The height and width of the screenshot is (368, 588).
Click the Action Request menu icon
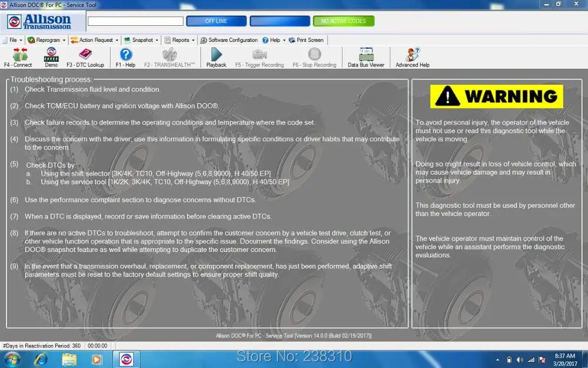click(x=74, y=40)
